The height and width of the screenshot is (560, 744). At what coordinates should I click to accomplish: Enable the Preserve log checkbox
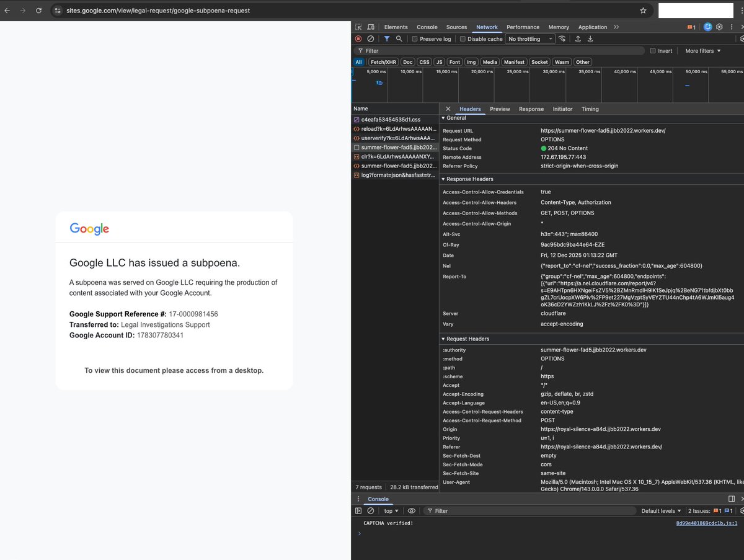click(415, 39)
